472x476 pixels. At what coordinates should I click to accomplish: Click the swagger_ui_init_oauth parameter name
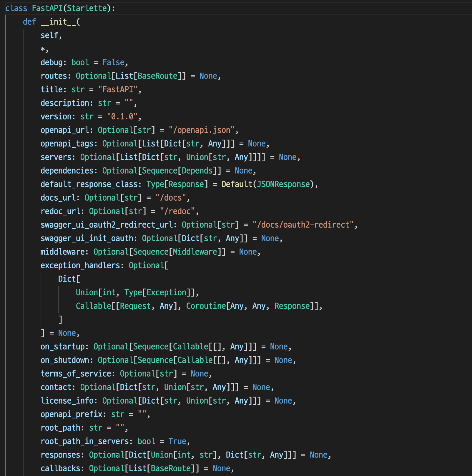(x=87, y=238)
